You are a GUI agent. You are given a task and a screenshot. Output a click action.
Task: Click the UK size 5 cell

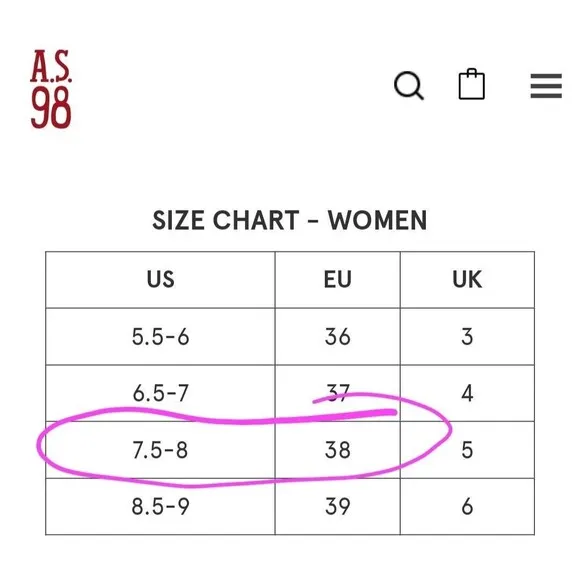467,450
